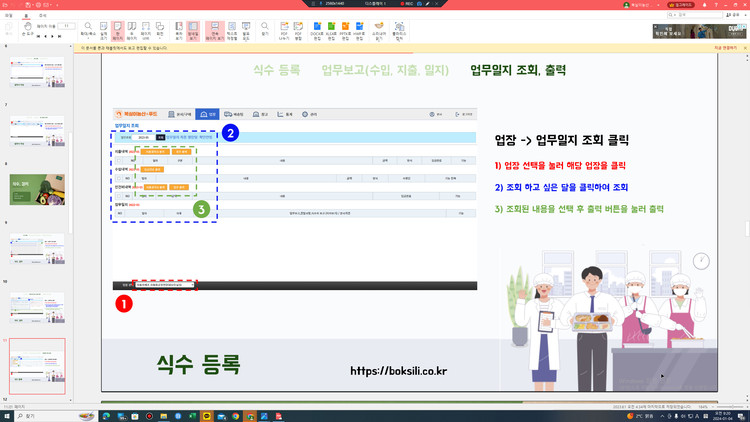Select the highlighted page 11 thumbnail
The image size is (750, 422).
coord(37,366)
